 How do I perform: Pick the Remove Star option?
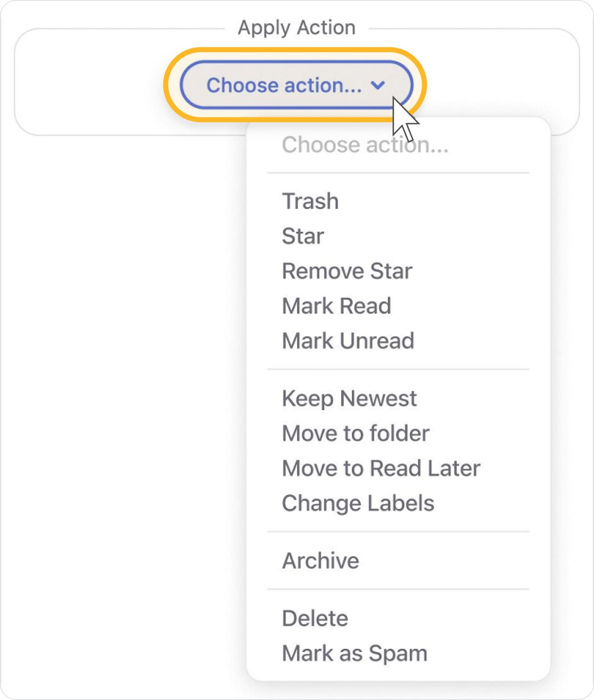point(347,271)
